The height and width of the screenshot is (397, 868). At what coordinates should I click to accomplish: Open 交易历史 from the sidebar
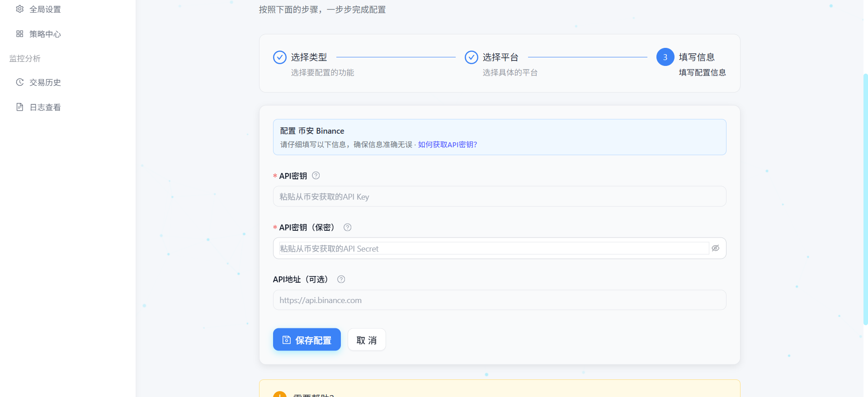pyautogui.click(x=45, y=83)
